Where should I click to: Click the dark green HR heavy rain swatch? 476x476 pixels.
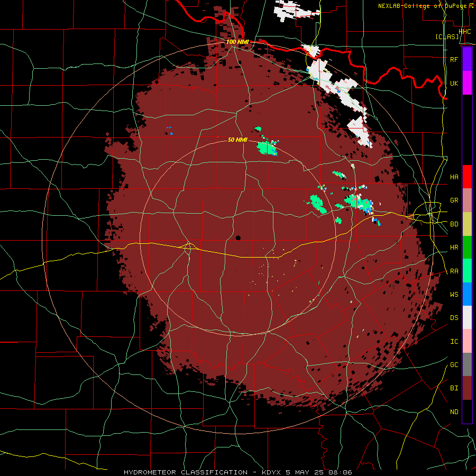pos(467,247)
